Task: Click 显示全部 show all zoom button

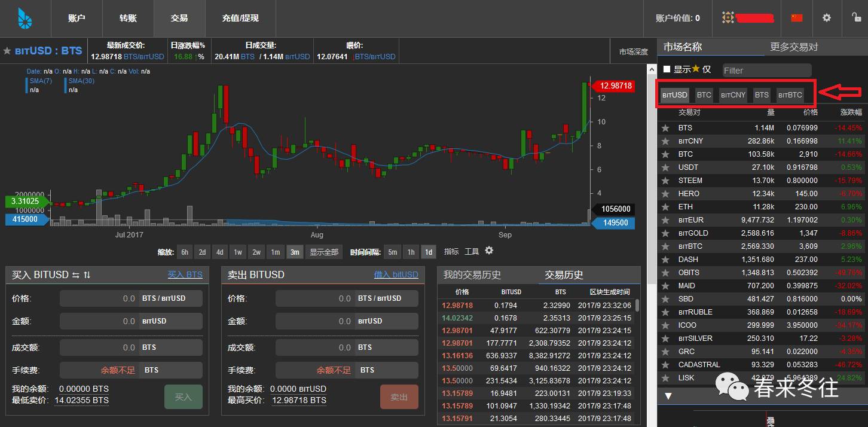Action: tap(323, 252)
